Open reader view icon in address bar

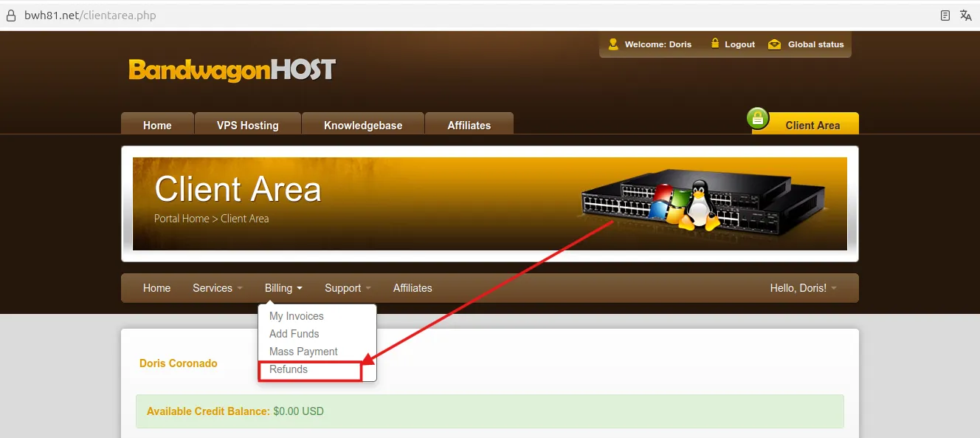tap(945, 16)
